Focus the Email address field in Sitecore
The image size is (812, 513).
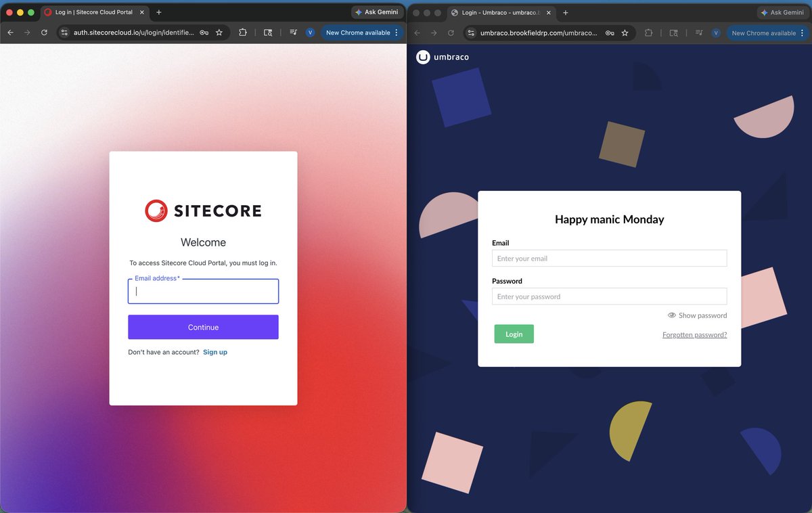tap(203, 292)
